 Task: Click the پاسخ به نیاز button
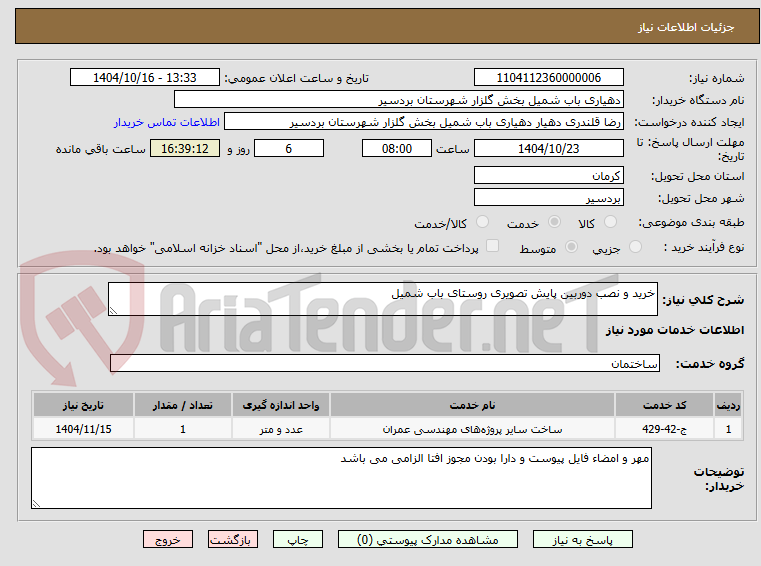(x=582, y=539)
